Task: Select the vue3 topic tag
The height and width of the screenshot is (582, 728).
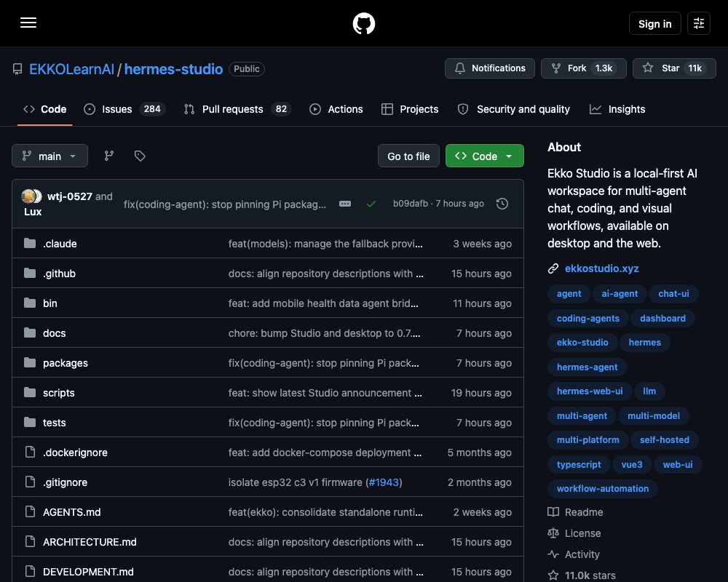Action: [631, 464]
